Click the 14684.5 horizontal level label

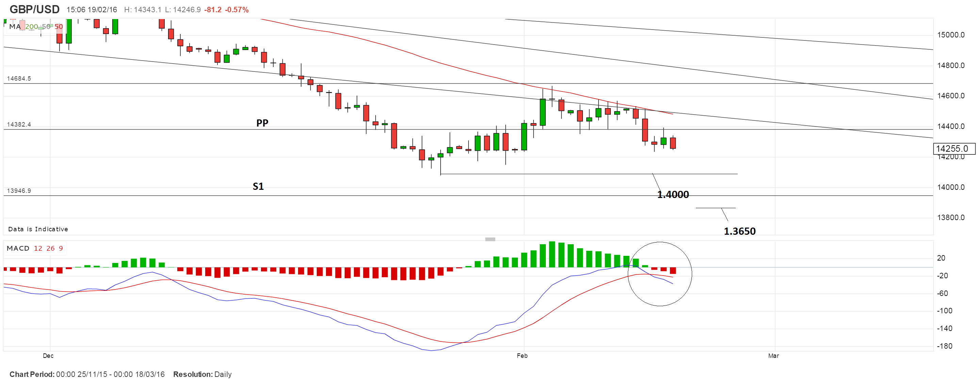point(19,79)
